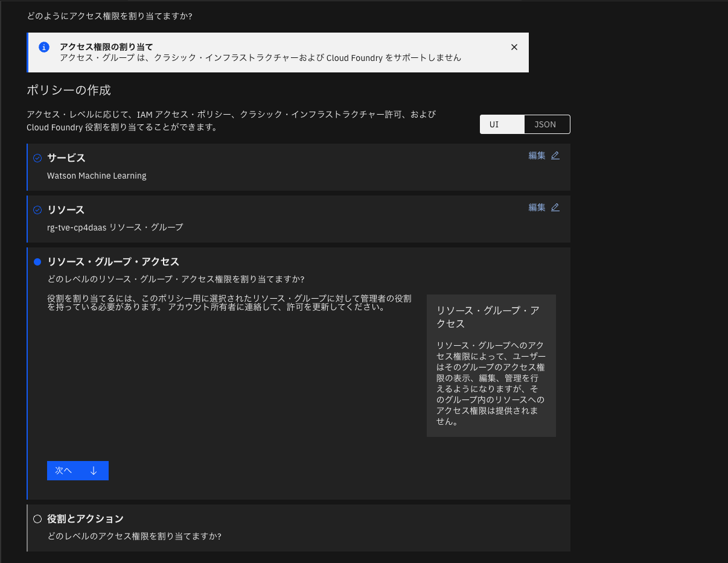The image size is (728, 563).
Task: Select the empty step circle for 役割とアクション
Action: [37, 518]
